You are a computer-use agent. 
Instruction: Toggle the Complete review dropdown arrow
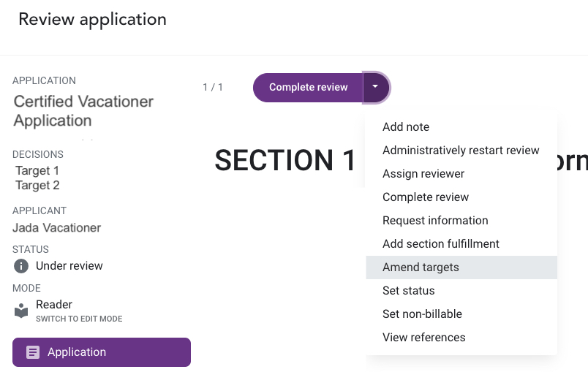point(375,87)
